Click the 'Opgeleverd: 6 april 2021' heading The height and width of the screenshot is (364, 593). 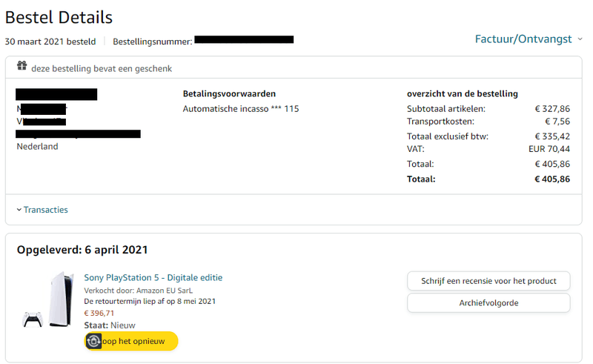pos(82,250)
